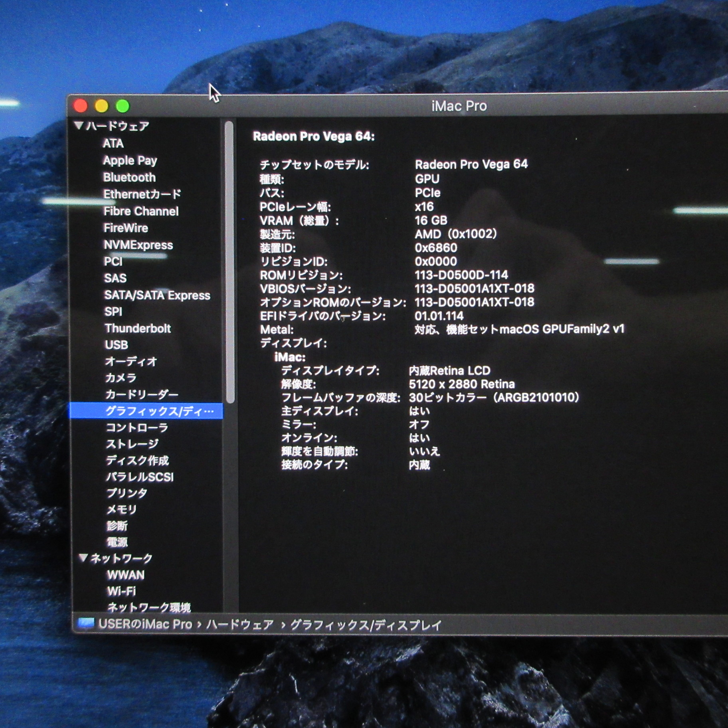
Task: Click USERのiMac Pro in path bar
Action: click(145, 624)
